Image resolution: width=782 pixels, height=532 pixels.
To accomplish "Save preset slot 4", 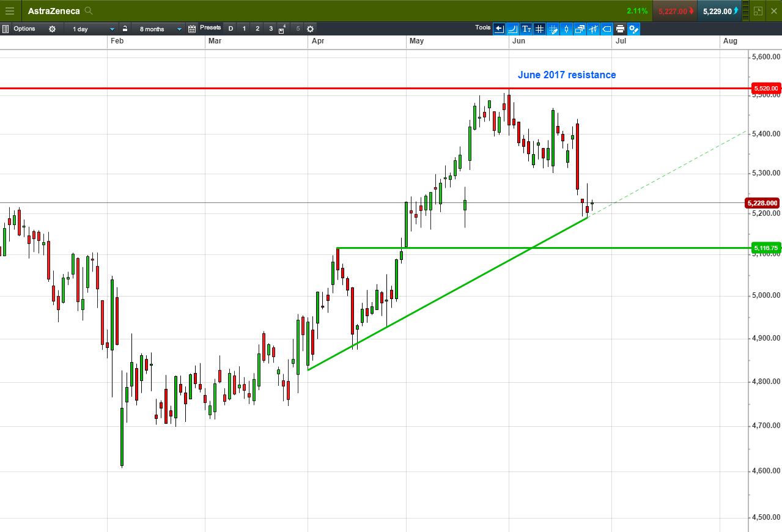I will 282,29.
